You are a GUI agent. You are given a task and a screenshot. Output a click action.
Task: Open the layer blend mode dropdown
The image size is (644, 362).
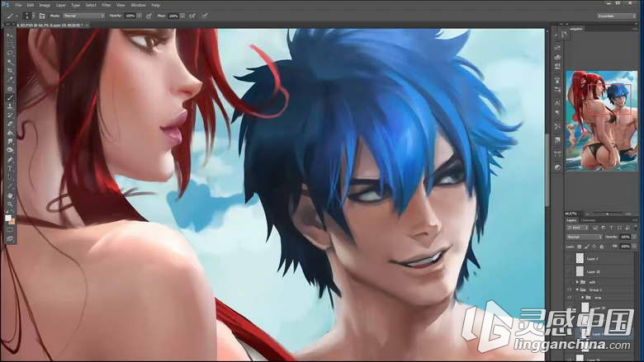tap(585, 237)
